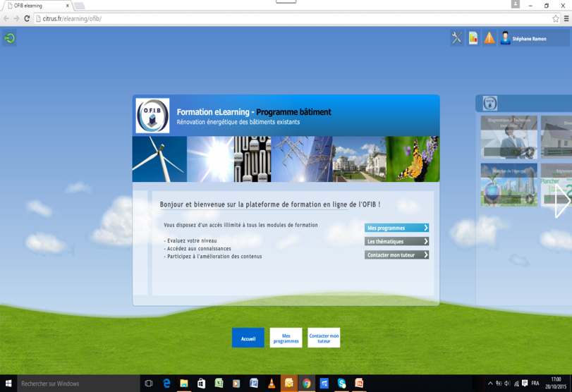This screenshot has width=572, height=392.
Task: Click Contacter mon tuteur arrow button
Action: click(396, 255)
